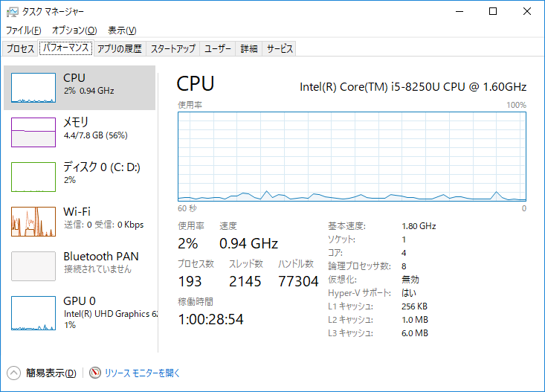Switch to the 詳細 tab
The image size is (545, 392).
tap(249, 49)
